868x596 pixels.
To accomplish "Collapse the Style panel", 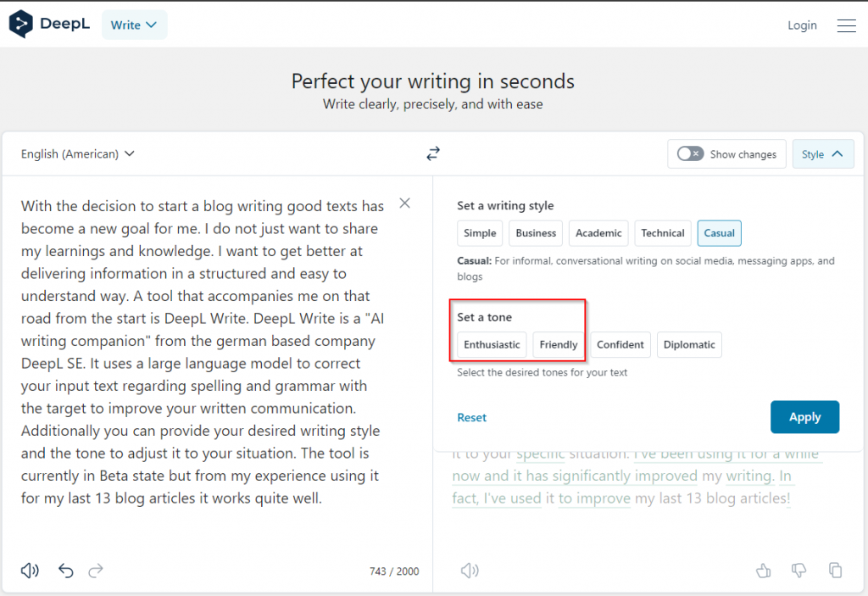I will [822, 154].
